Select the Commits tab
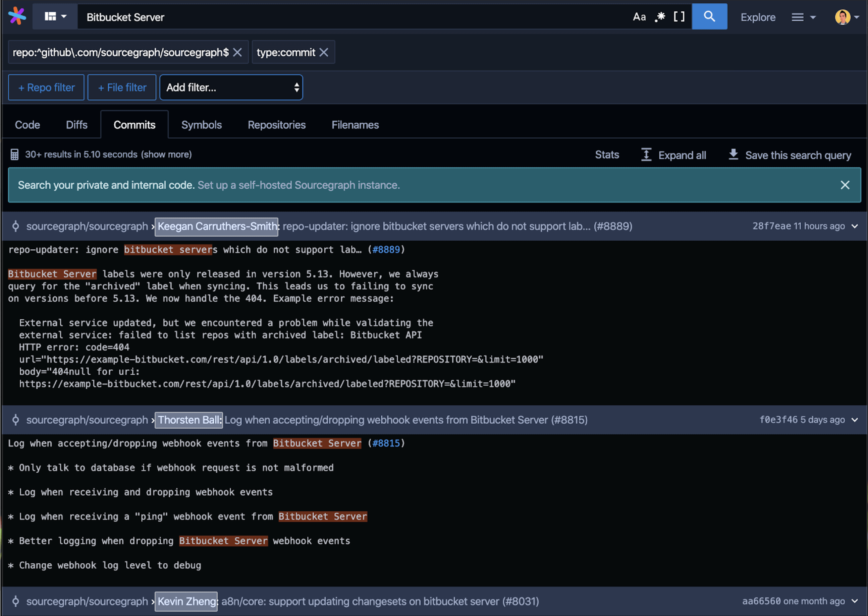The width and height of the screenshot is (868, 616). (134, 125)
